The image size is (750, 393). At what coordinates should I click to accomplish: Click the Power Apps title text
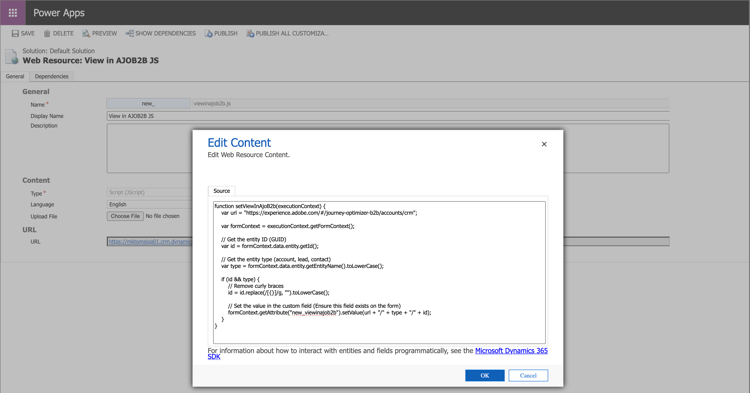(59, 13)
